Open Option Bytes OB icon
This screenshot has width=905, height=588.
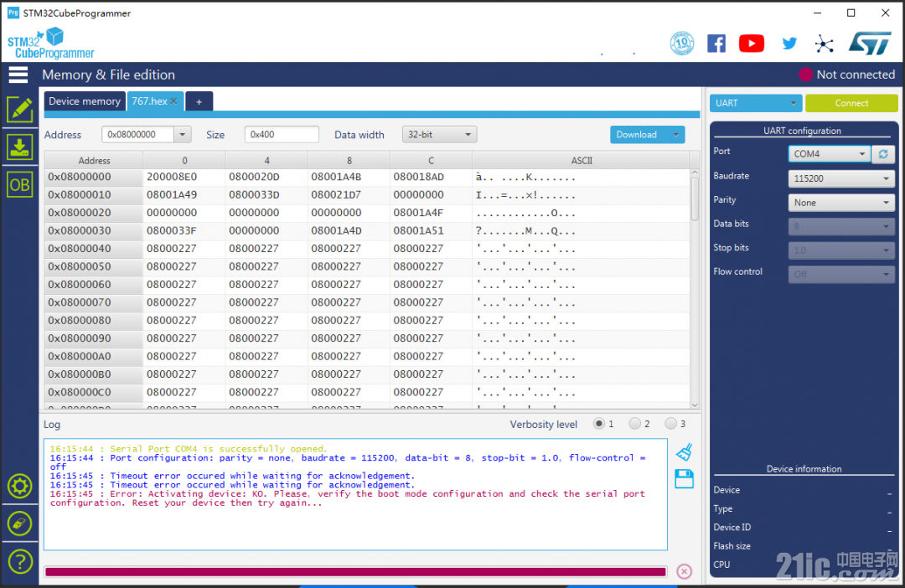19,185
